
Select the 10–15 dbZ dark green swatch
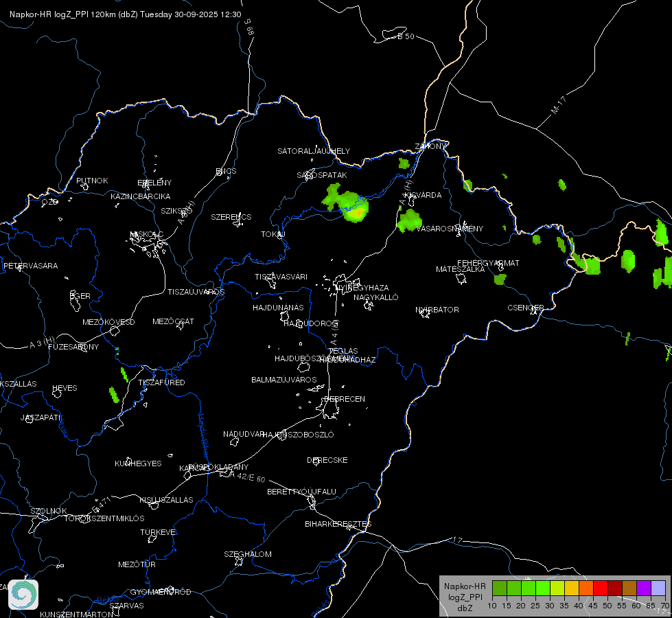[x=499, y=588]
